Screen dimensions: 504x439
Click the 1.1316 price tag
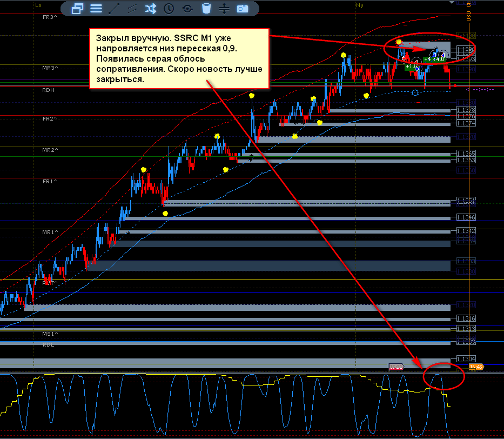pos(466,318)
